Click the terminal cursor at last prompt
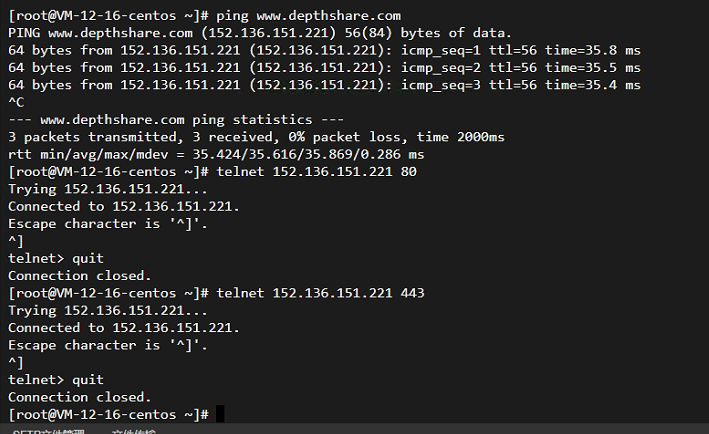The height and width of the screenshot is (434, 709). [220, 414]
